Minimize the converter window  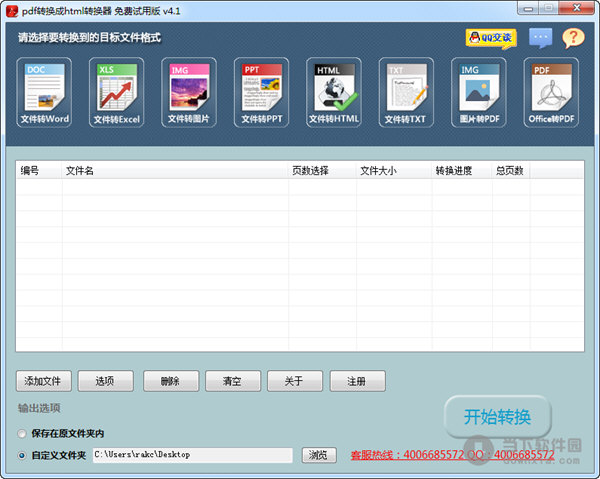click(x=528, y=8)
